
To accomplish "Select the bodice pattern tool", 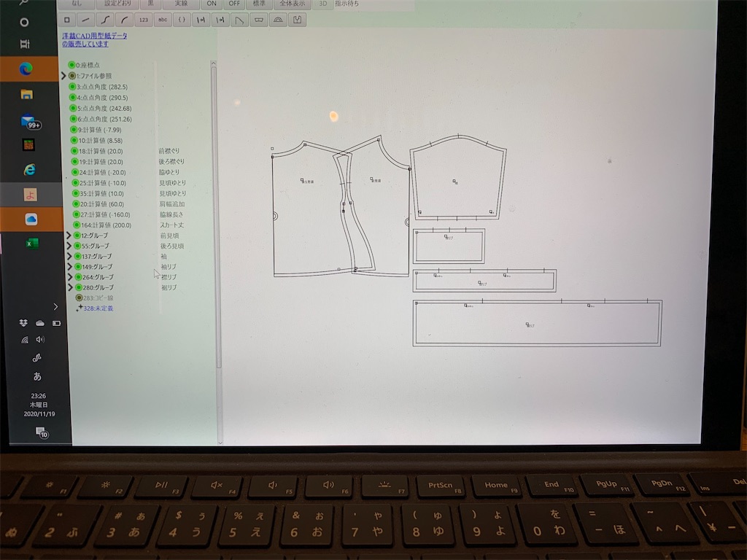I will [x=298, y=20].
